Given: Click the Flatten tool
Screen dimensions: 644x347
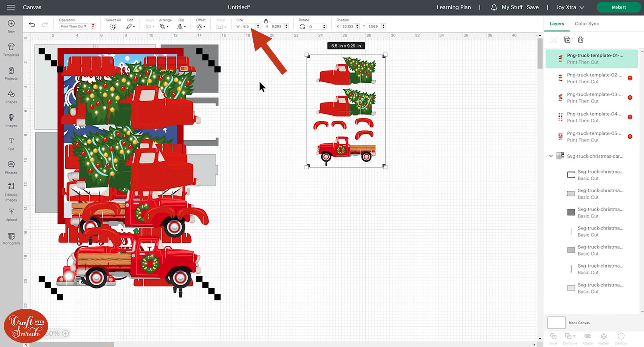Looking at the screenshot, I should click(604, 338).
